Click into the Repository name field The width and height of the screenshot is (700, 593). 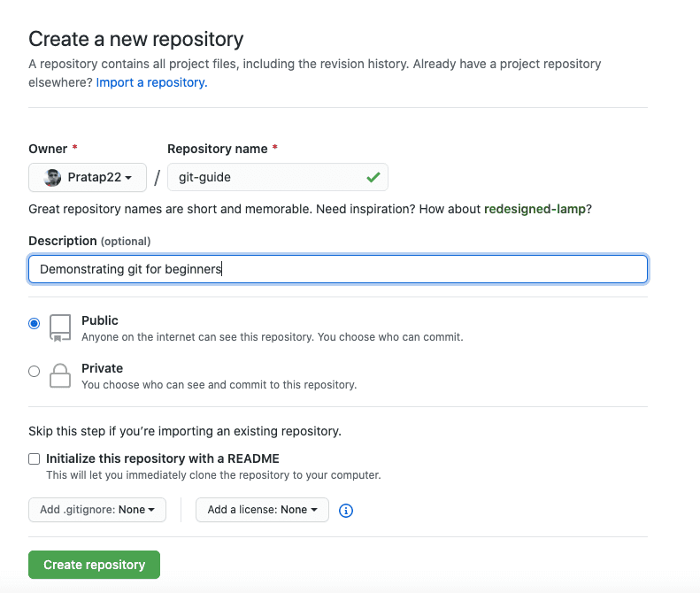pos(278,177)
